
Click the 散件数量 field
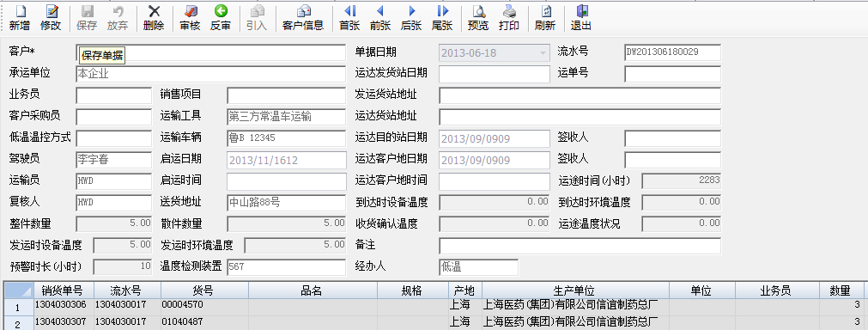[286, 223]
